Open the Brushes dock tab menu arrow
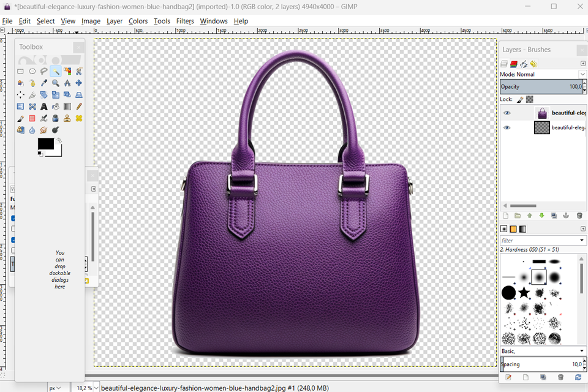 pyautogui.click(x=582, y=228)
